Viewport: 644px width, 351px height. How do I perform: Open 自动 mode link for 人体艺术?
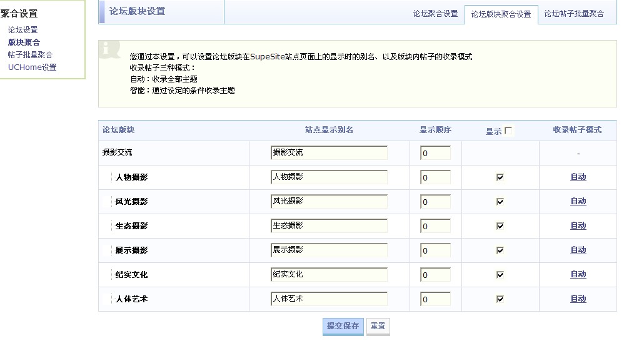pyautogui.click(x=578, y=299)
